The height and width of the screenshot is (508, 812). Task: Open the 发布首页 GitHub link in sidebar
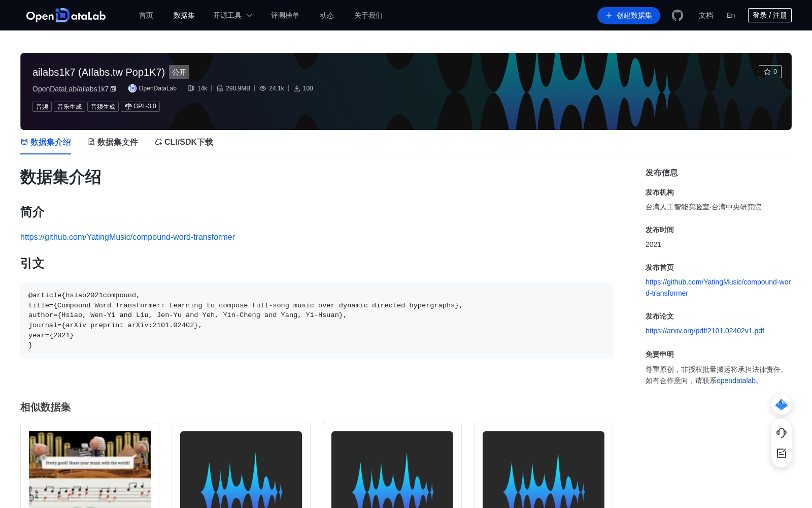click(718, 288)
